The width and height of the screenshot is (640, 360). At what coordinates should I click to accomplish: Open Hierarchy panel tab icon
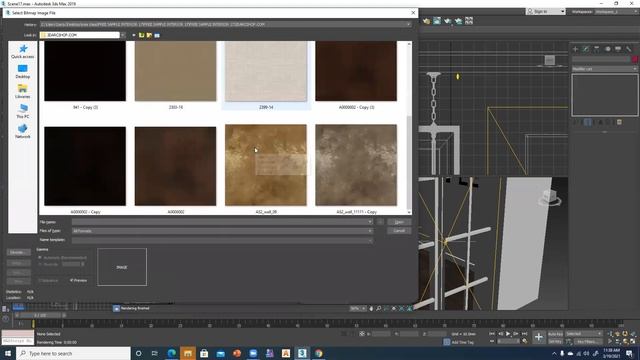(597, 49)
